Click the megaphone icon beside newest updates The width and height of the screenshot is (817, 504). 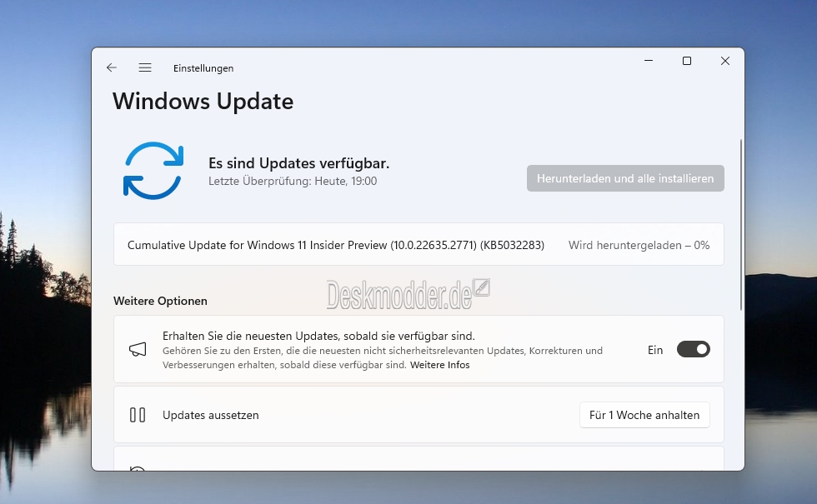point(138,349)
